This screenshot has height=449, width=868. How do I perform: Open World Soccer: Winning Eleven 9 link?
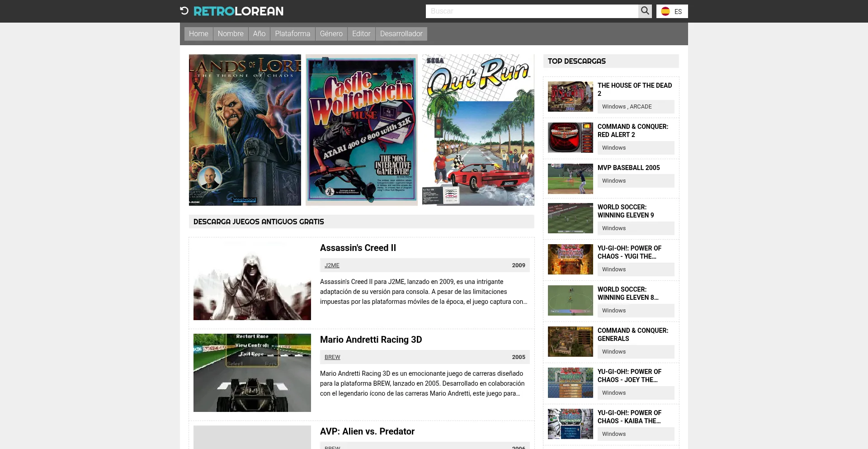pos(626,211)
